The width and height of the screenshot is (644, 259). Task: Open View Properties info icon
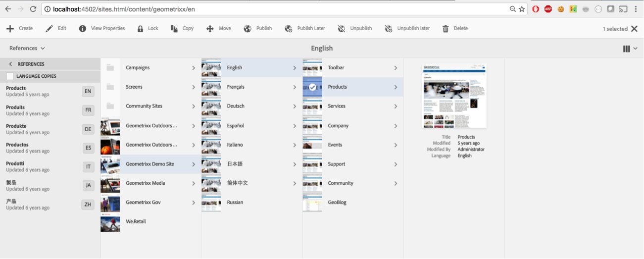coord(83,29)
